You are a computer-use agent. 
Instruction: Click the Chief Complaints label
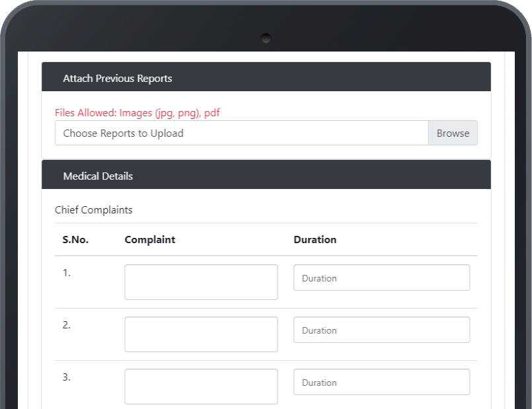pyautogui.click(x=93, y=210)
